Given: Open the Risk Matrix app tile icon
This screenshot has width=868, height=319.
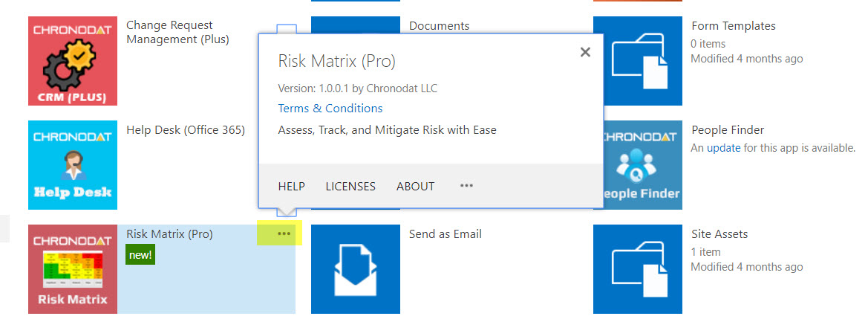Looking at the screenshot, I should [73, 269].
